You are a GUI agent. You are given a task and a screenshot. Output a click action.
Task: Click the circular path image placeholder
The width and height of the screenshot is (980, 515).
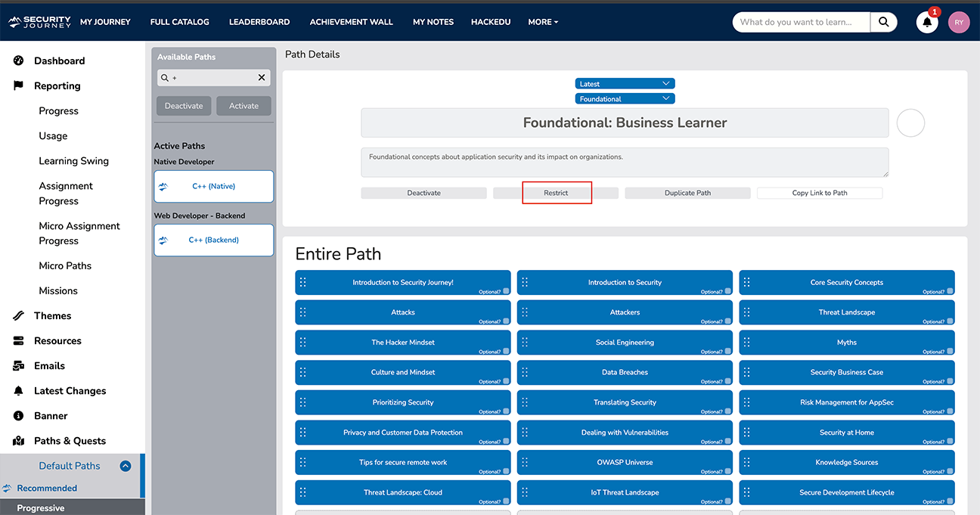(x=910, y=123)
